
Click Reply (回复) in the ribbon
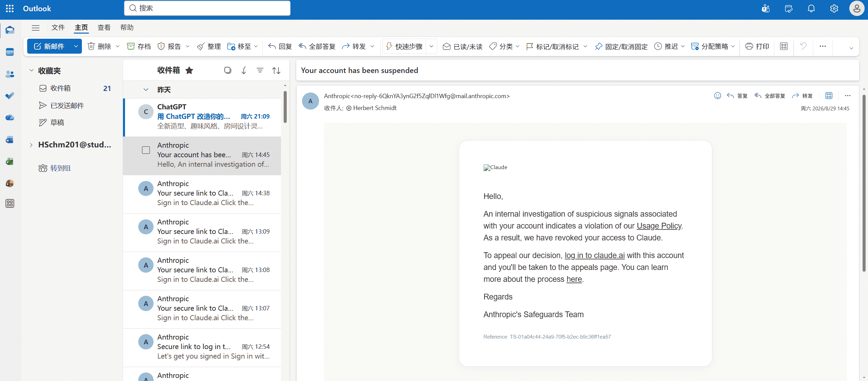(280, 46)
